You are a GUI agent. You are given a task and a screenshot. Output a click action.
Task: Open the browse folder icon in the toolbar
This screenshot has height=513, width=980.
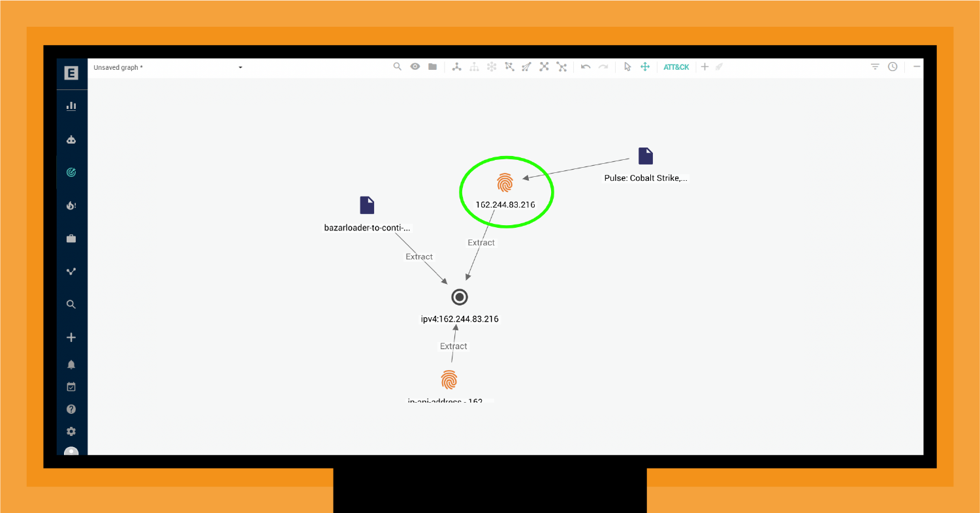(x=432, y=66)
